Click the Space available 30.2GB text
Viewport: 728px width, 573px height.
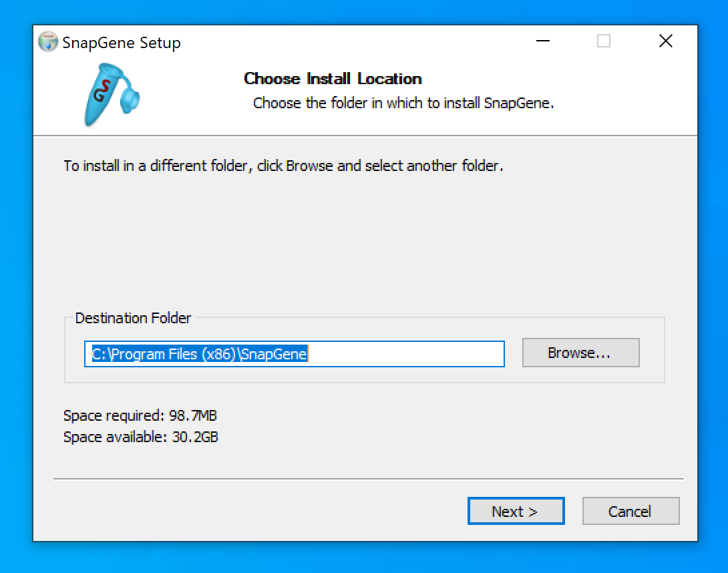click(x=140, y=437)
